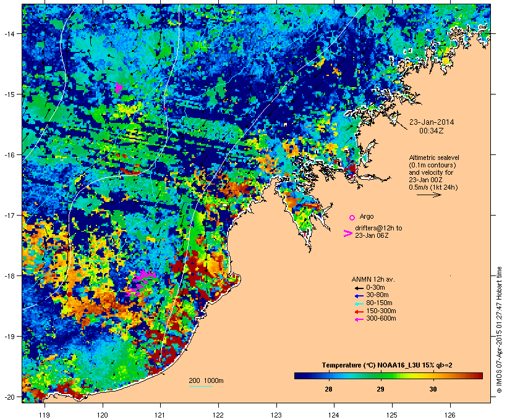Click the longitude axis label 120

tap(103, 415)
